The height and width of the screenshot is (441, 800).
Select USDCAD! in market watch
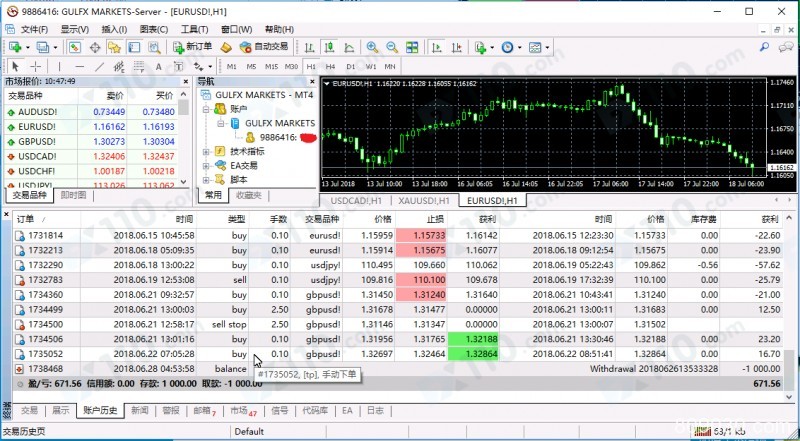pos(91,156)
